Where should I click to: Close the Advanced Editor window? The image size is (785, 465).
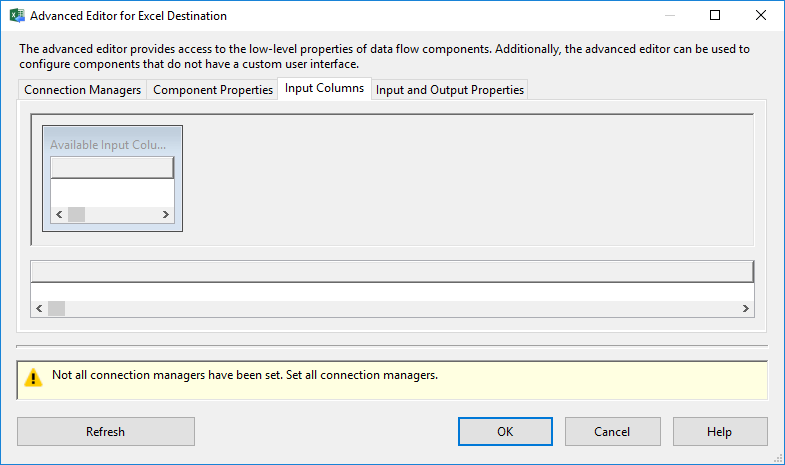[x=760, y=16]
